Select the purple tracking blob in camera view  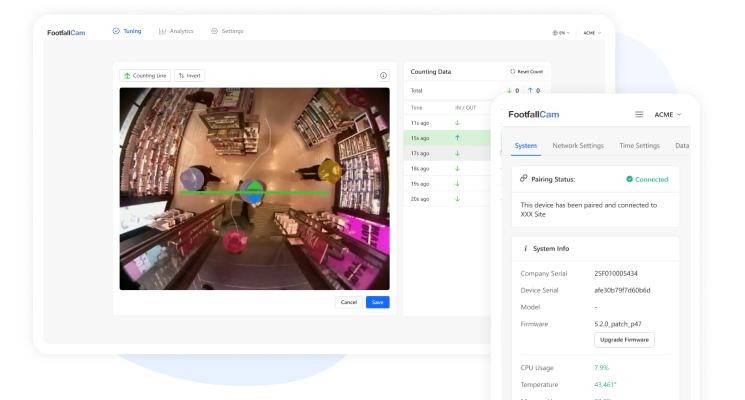pyautogui.click(x=192, y=179)
